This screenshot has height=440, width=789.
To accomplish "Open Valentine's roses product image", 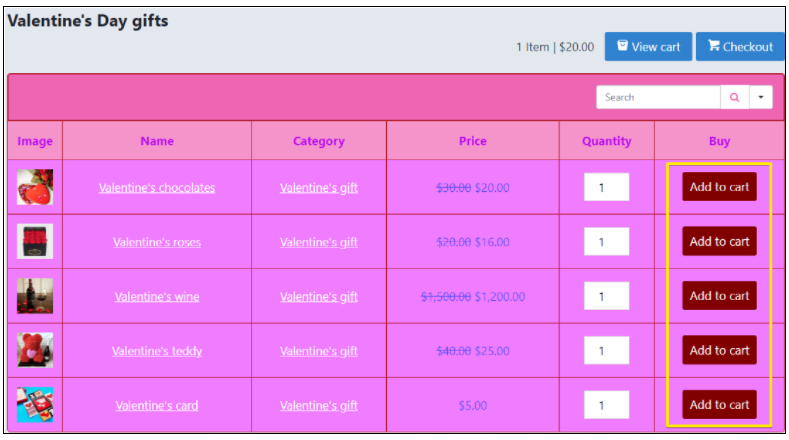I will [x=35, y=242].
